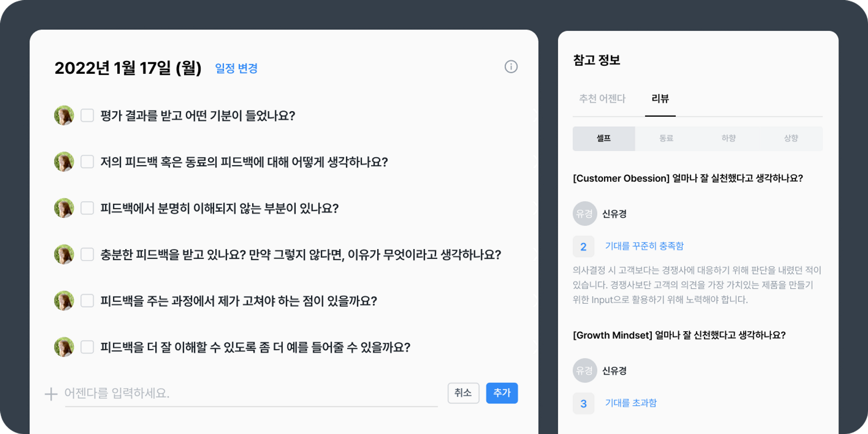Click the 취소 button
The image size is (868, 434).
(x=463, y=393)
